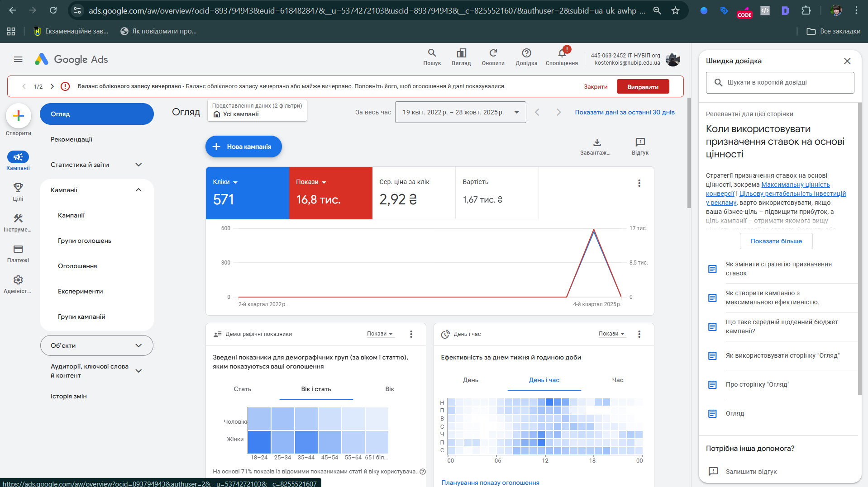The image size is (868, 487).
Task: Collapse the Кампанії sidebar section
Action: pyautogui.click(x=138, y=190)
